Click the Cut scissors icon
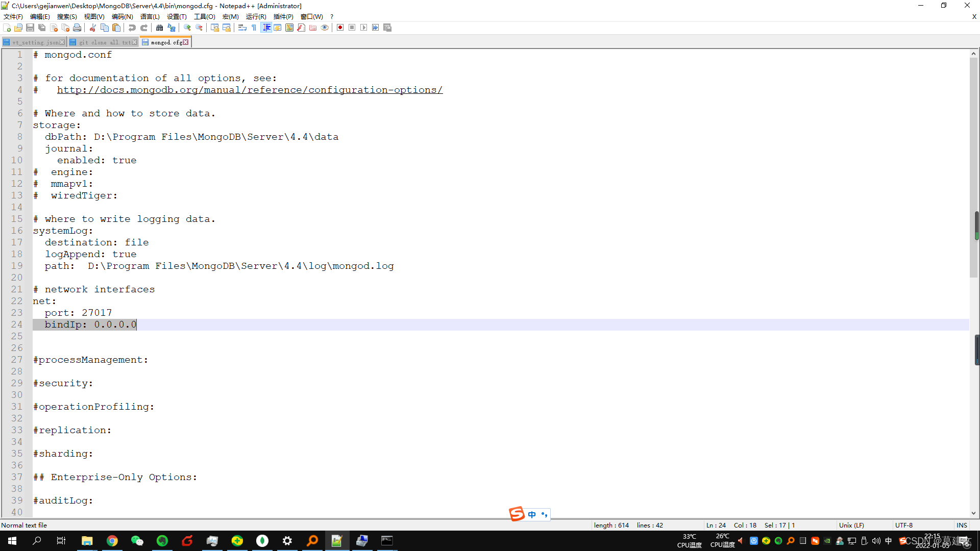Screen dimensions: 980x551 coord(93,28)
